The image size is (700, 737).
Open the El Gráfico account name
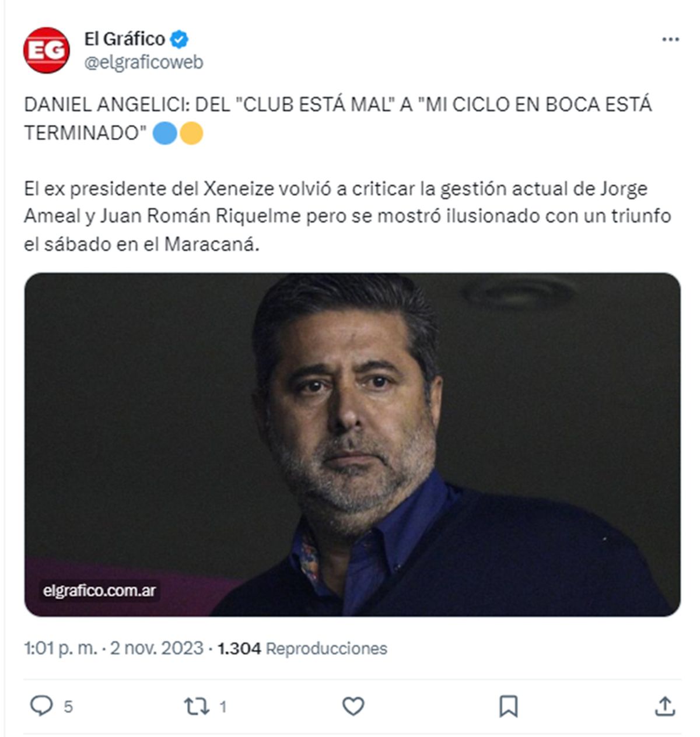(125, 39)
